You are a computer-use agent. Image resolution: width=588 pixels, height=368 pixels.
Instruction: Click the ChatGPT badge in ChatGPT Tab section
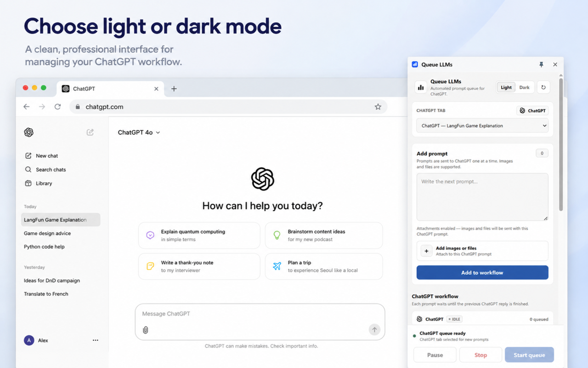coord(532,111)
